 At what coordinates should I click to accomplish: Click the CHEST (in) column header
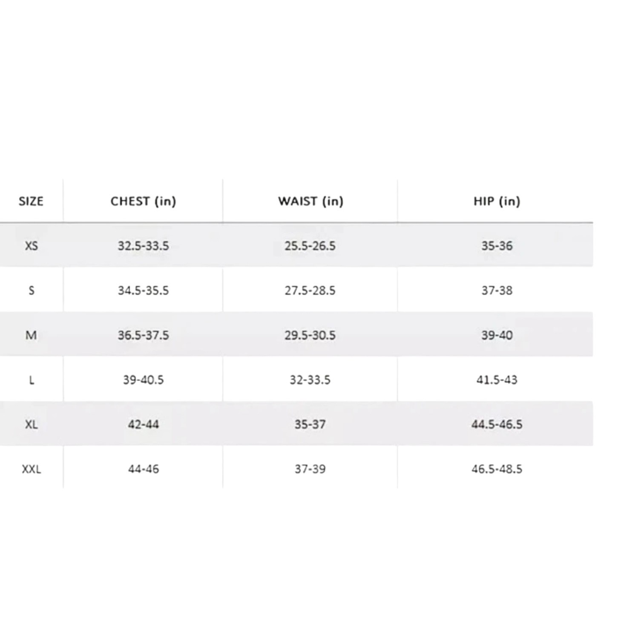(143, 201)
